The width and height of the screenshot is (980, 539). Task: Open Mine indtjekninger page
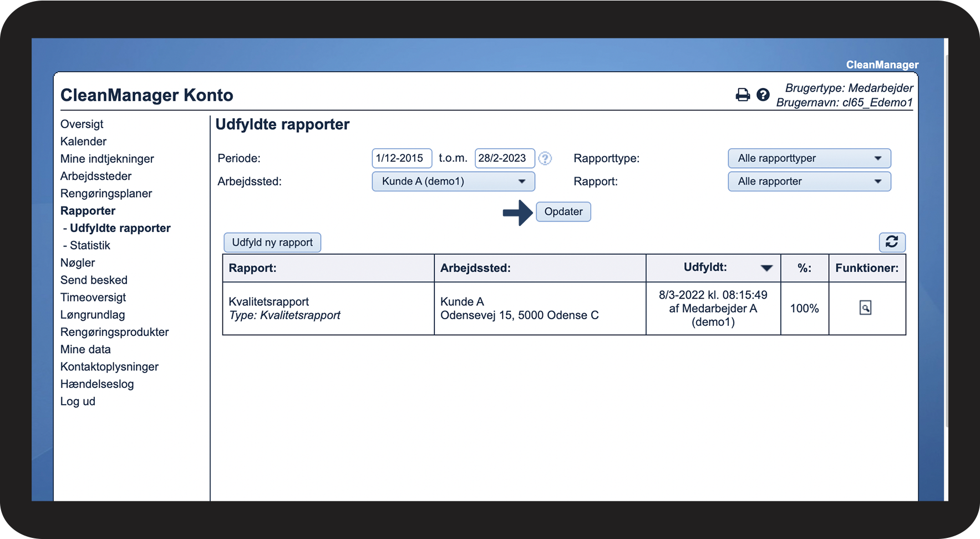(x=107, y=159)
